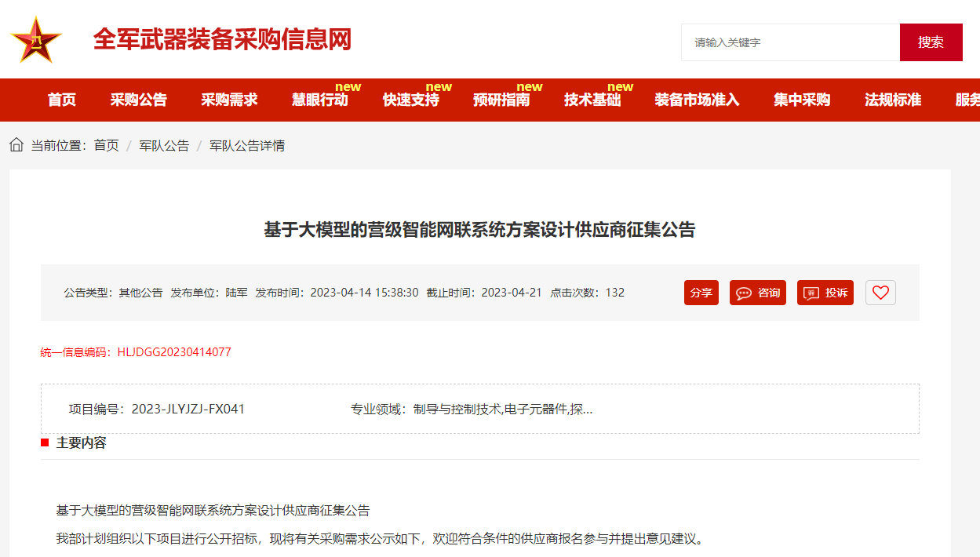Click the 分享 share button

[701, 293]
